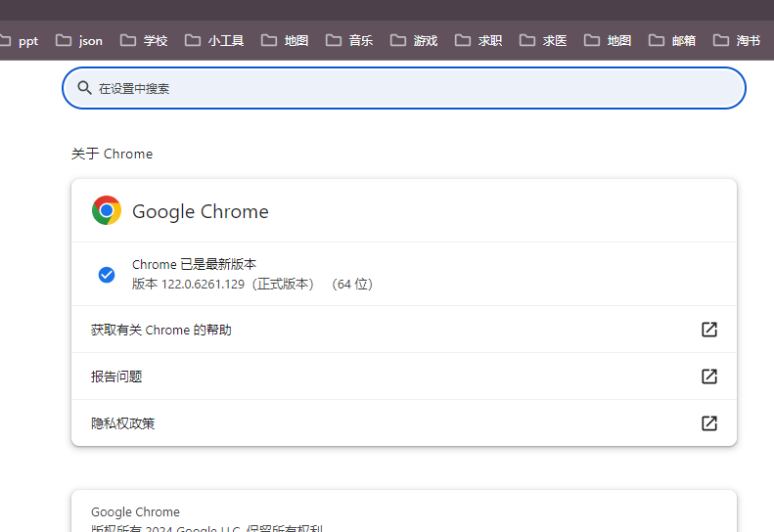Viewport: 774px width, 532px height.
Task: Open the 音乐 bookmark folder
Action: pyautogui.click(x=349, y=40)
